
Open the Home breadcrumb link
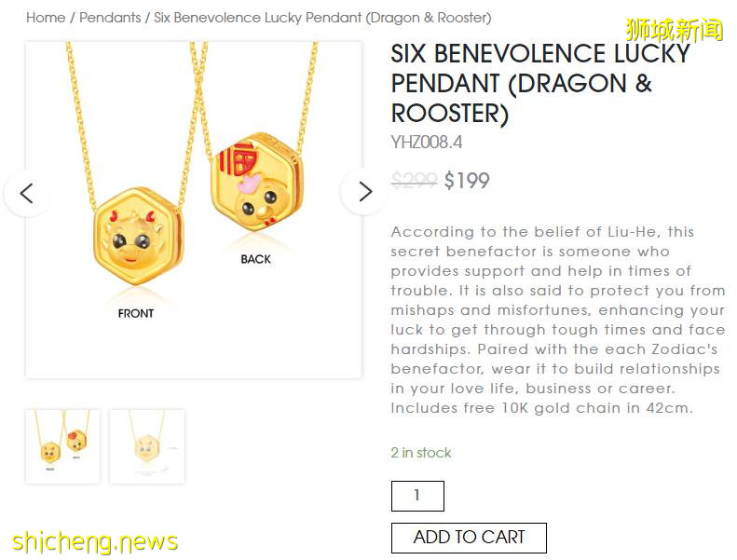pos(46,18)
